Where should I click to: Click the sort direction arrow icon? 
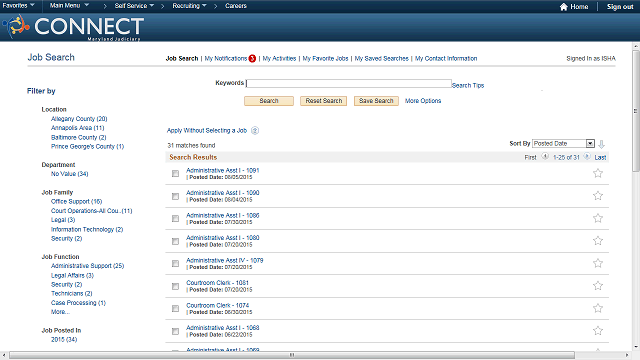(x=601, y=144)
